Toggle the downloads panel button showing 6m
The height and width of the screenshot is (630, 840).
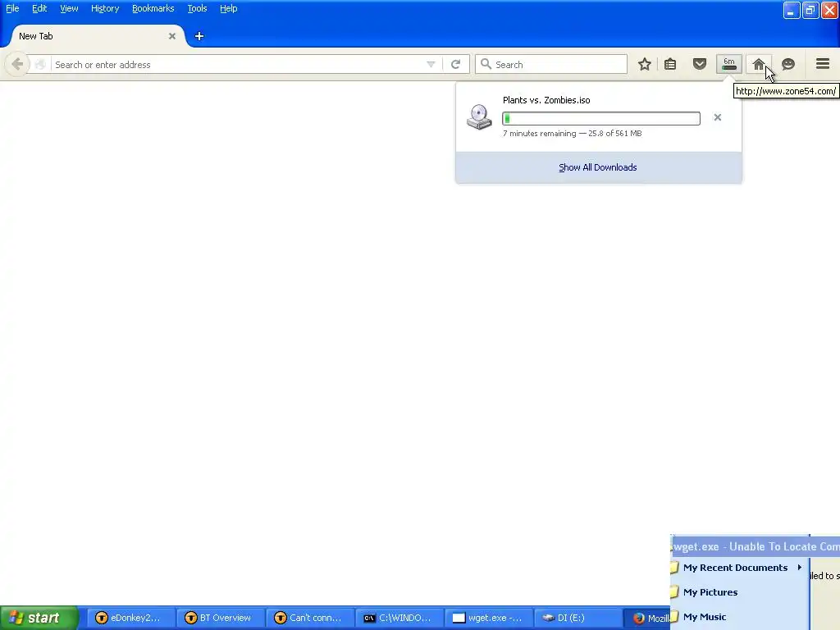729,64
